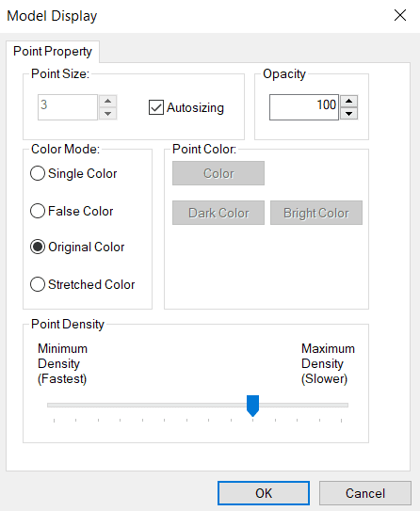
Task: Click the Color button
Action: pyautogui.click(x=218, y=173)
